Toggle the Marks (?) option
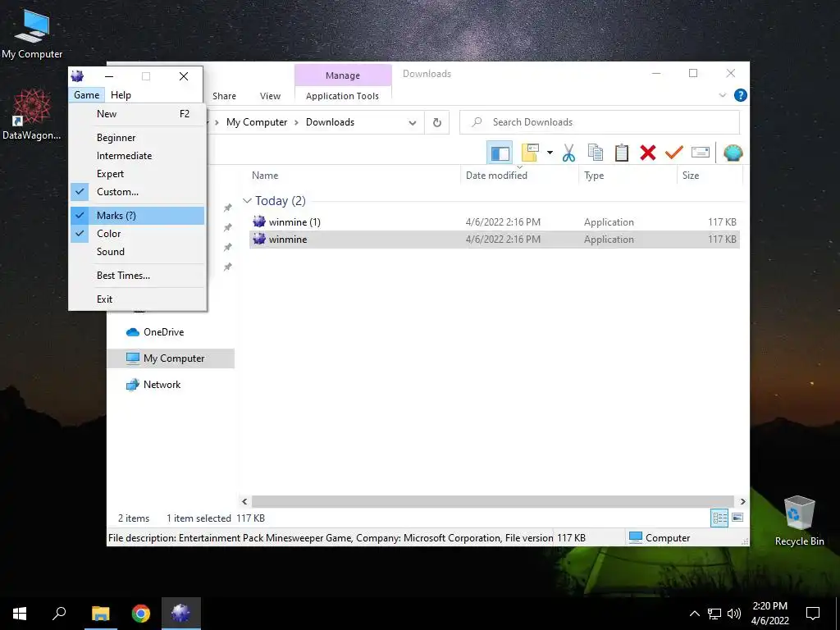This screenshot has width=840, height=630. 137,216
